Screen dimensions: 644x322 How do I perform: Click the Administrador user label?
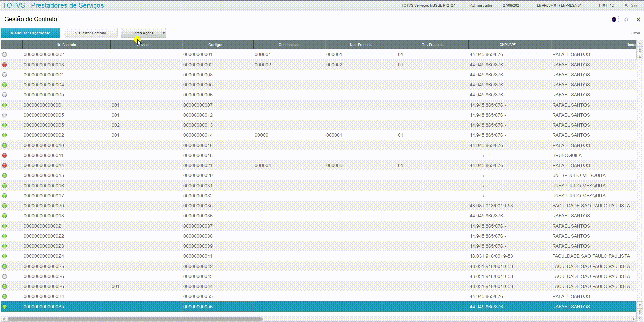coord(481,5)
